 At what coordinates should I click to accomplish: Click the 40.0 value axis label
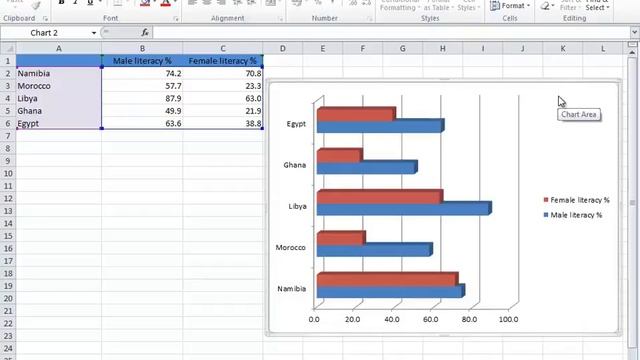tap(391, 319)
